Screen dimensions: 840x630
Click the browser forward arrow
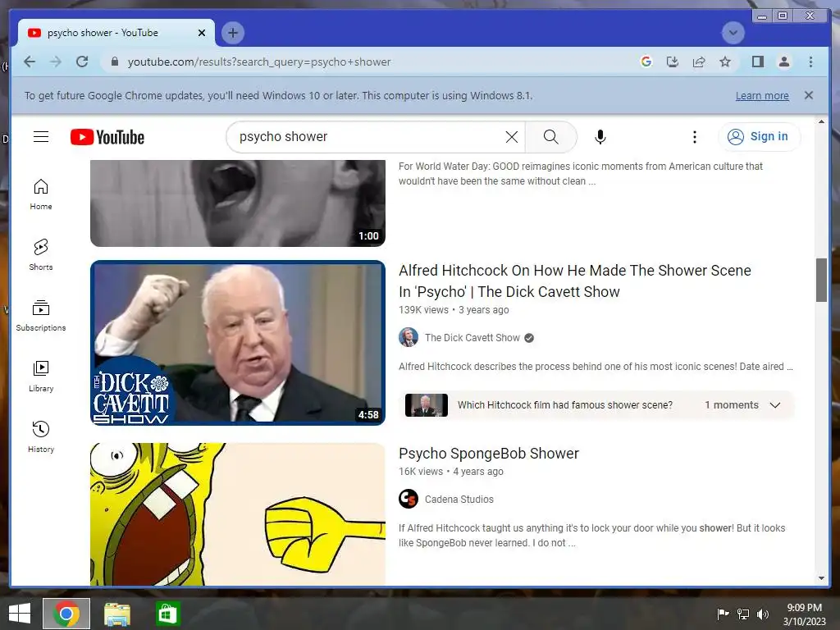click(56, 62)
